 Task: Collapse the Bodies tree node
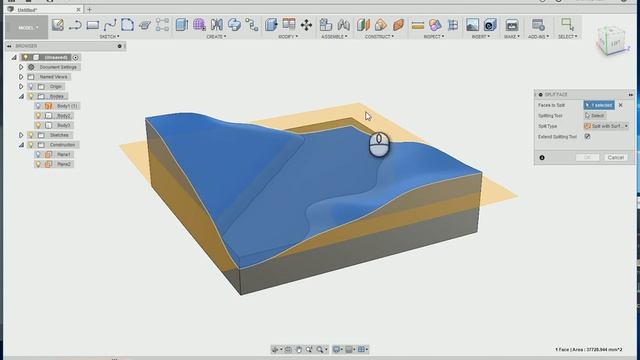click(21, 96)
